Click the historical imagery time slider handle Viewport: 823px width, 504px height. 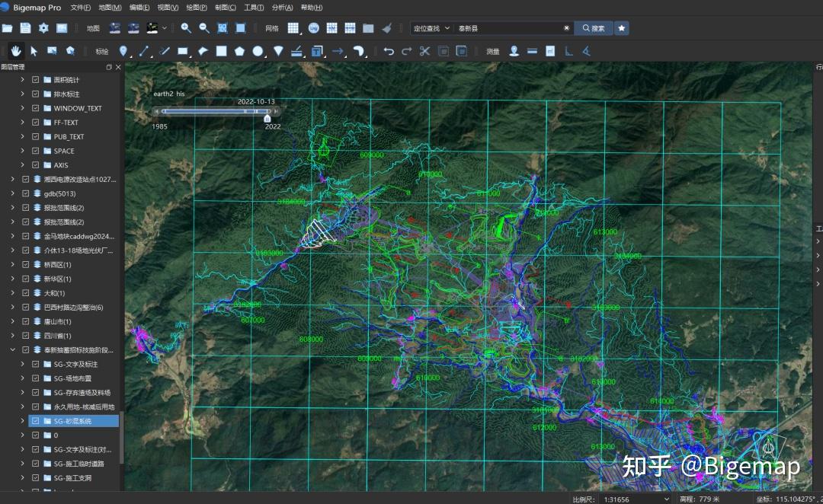pyautogui.click(x=267, y=119)
